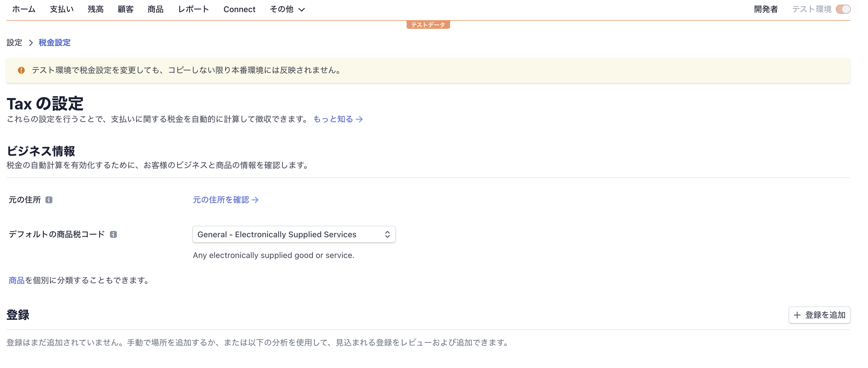Click info icon beside デフォルトの商品税コード
868x368 pixels.
pos(113,234)
